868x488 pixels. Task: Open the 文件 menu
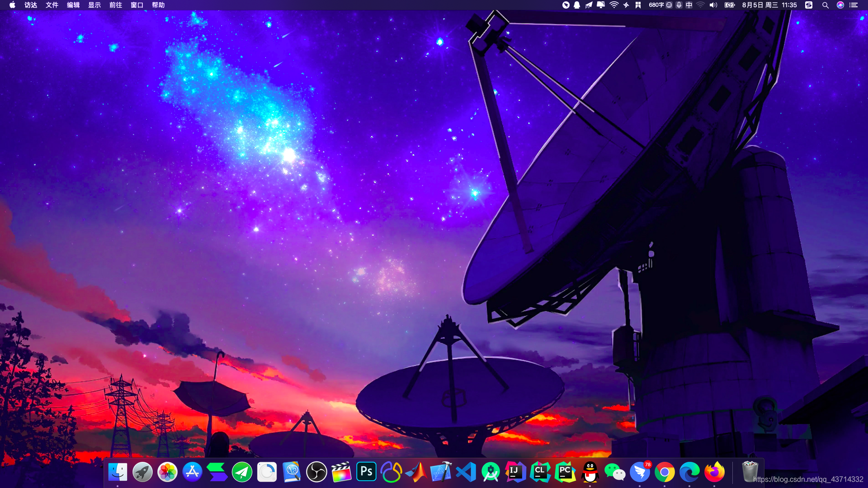[52, 5]
